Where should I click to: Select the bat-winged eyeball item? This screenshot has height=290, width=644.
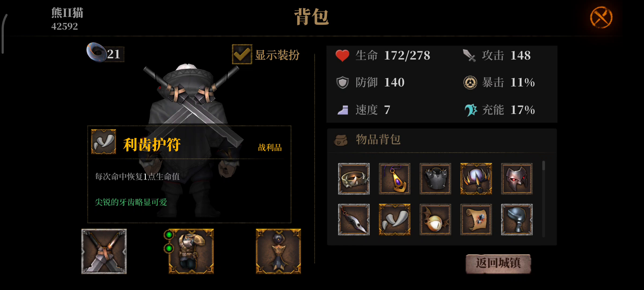pos(435,219)
